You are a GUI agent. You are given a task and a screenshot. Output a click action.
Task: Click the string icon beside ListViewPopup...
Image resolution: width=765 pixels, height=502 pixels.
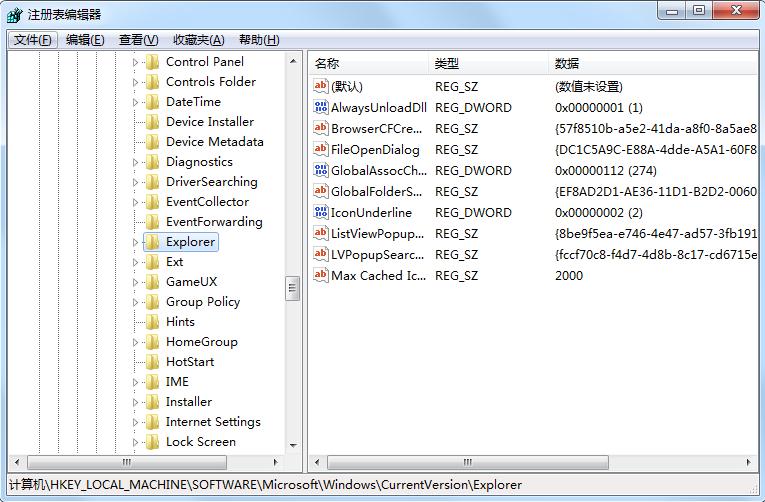pyautogui.click(x=321, y=233)
